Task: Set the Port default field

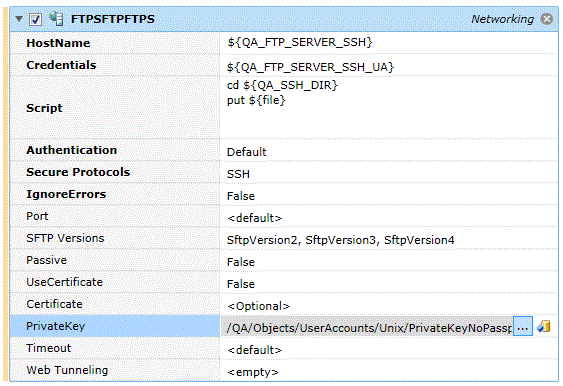Action: 389,217
